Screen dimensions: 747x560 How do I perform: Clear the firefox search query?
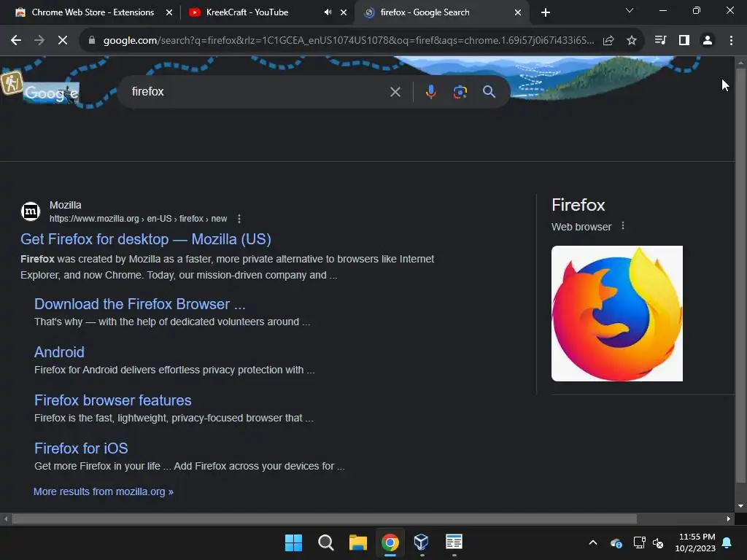click(395, 92)
